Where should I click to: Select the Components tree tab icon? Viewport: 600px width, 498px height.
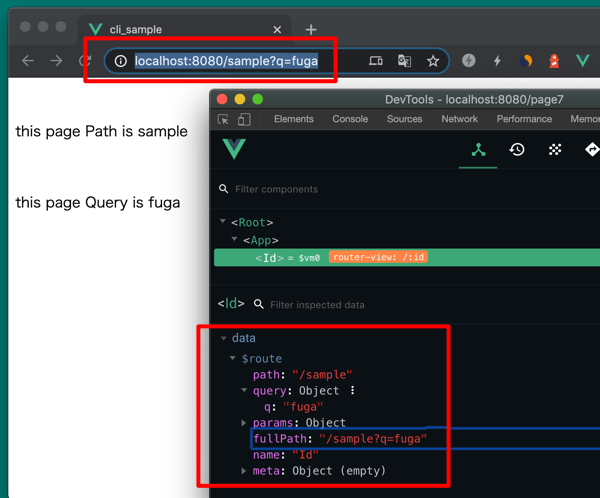point(478,150)
